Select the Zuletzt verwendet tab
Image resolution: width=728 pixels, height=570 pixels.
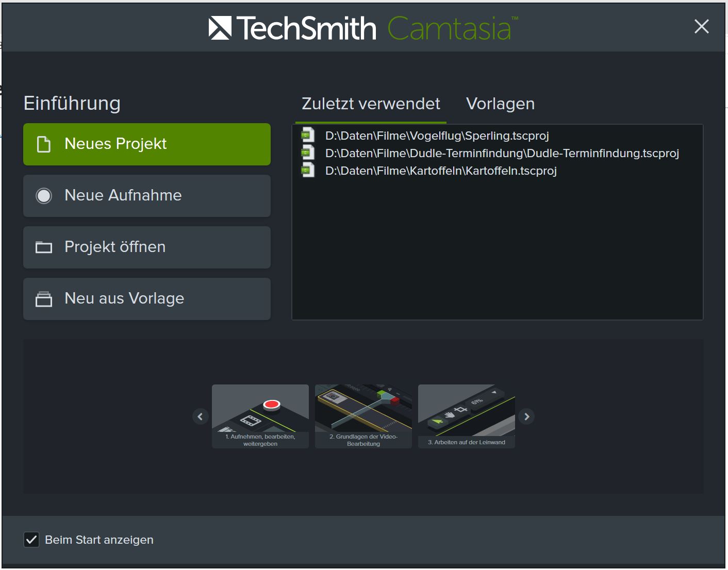[371, 104]
